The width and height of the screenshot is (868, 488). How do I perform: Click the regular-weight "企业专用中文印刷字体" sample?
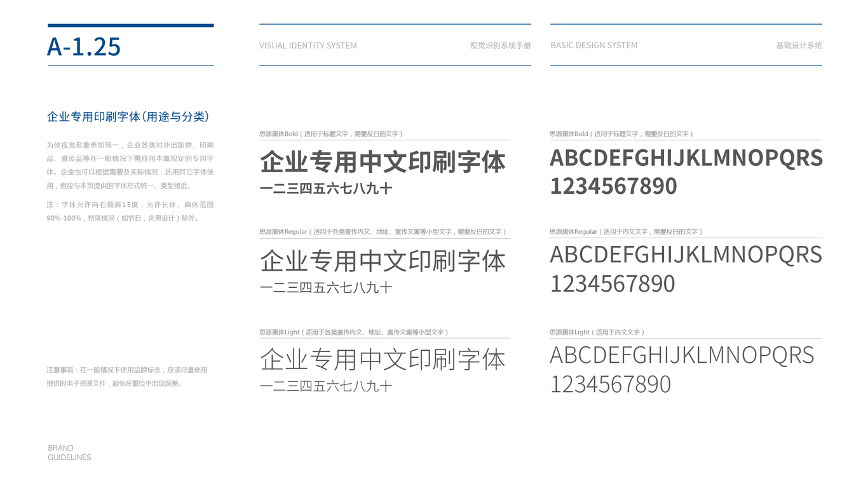383,261
